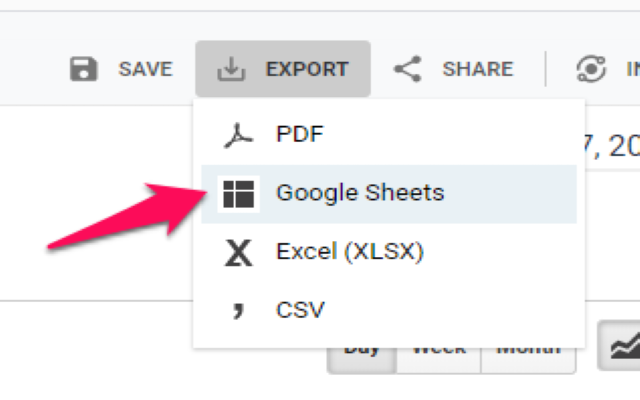Choose PDF from the export menu
The height and width of the screenshot is (400, 640).
300,134
